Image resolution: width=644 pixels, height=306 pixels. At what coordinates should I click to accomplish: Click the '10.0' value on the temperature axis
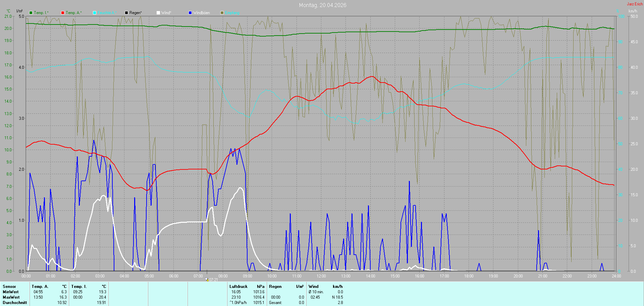(x=8, y=150)
